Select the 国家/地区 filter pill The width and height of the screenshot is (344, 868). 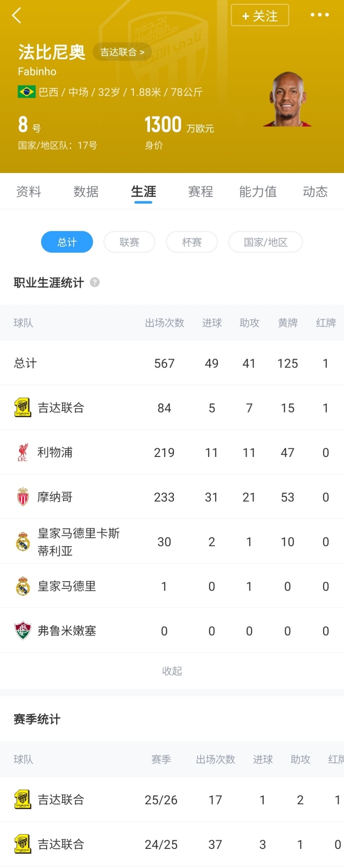tap(266, 242)
